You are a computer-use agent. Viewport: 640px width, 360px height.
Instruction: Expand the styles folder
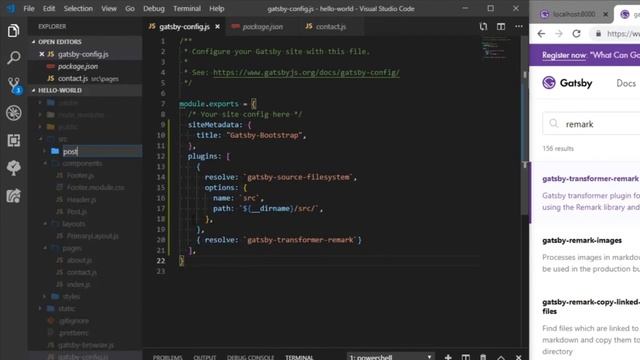pyautogui.click(x=44, y=296)
